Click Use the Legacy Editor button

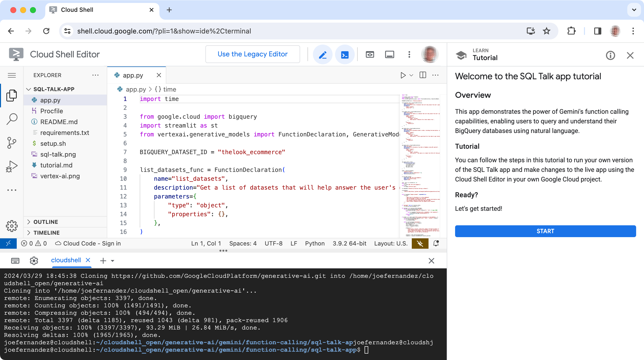pos(253,54)
